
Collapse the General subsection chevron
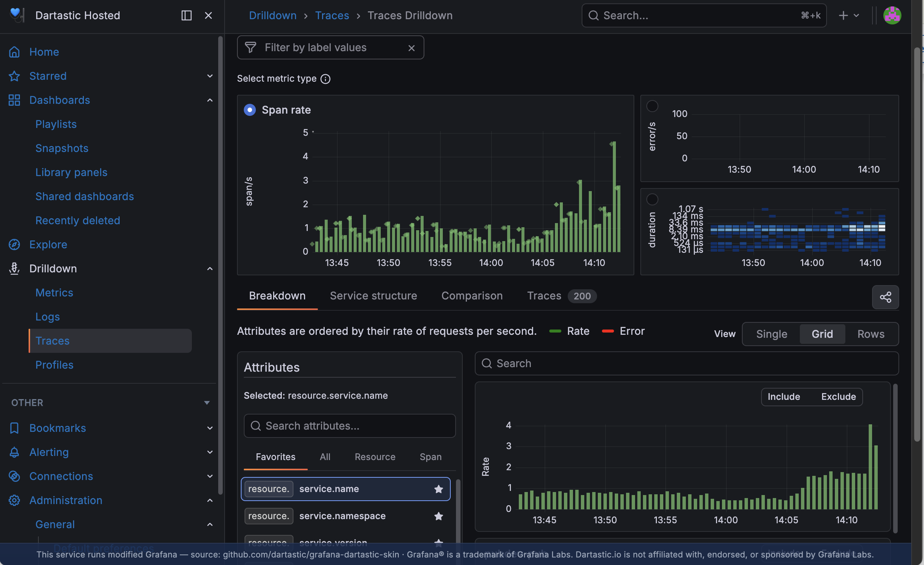(x=210, y=524)
